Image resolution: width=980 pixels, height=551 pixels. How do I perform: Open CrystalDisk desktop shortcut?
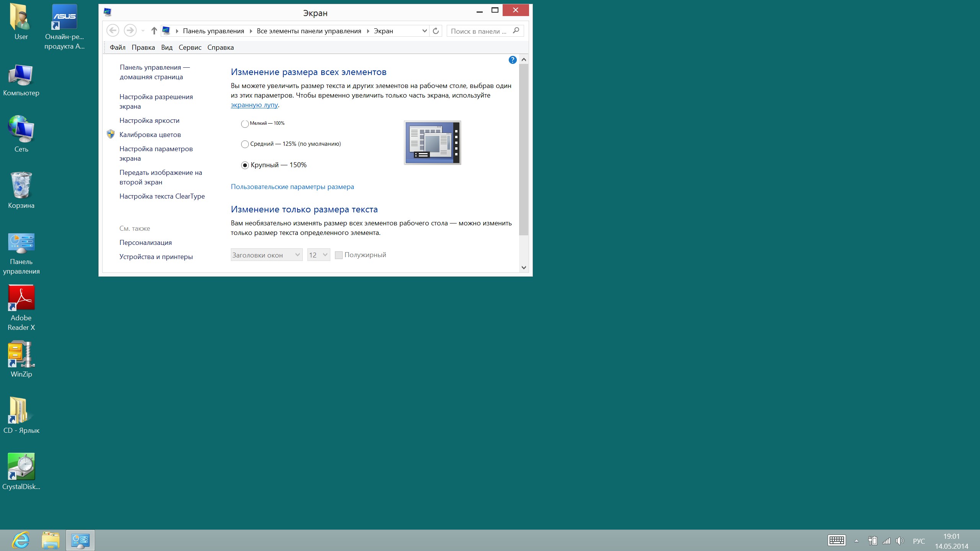21,467
